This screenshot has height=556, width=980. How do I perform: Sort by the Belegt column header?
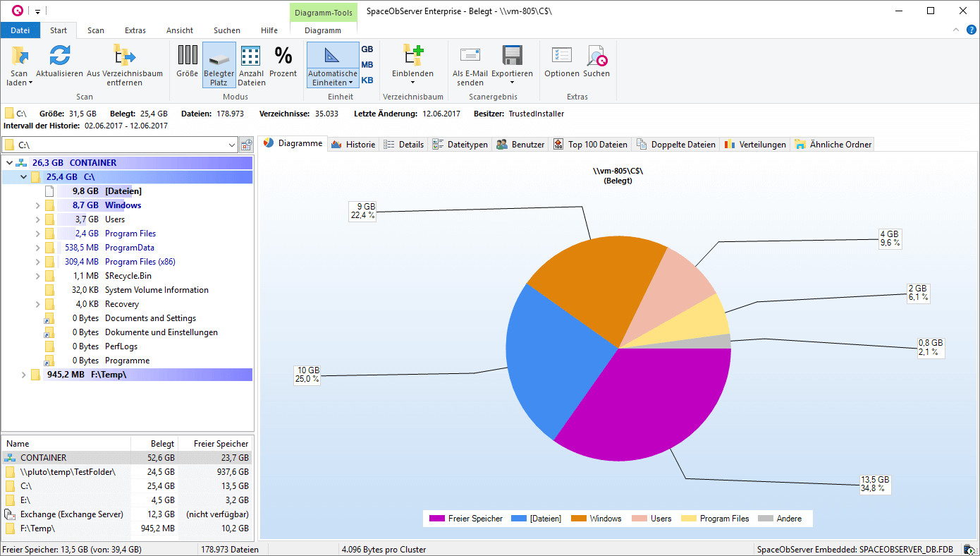[x=154, y=444]
